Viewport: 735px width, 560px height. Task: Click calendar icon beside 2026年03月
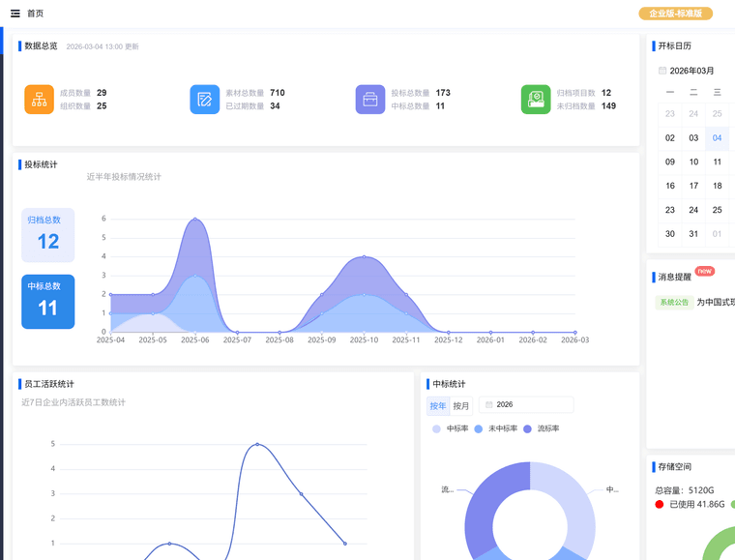coord(662,71)
